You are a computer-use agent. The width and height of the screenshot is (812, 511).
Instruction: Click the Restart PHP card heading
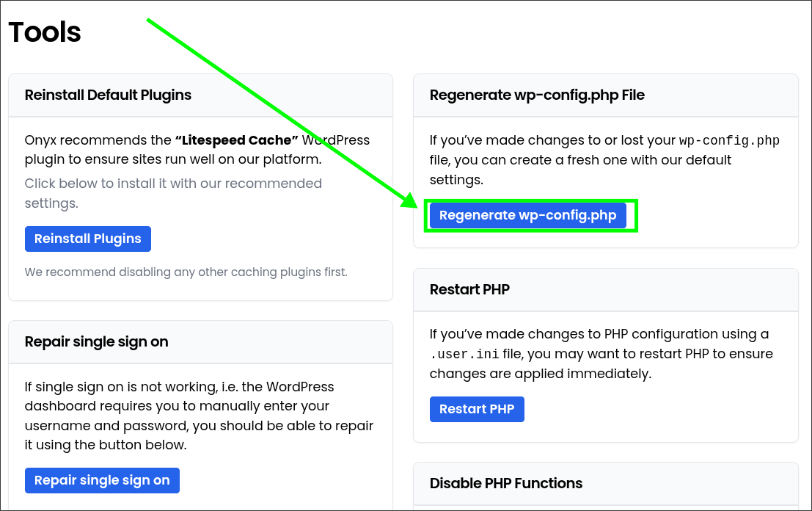coord(469,290)
